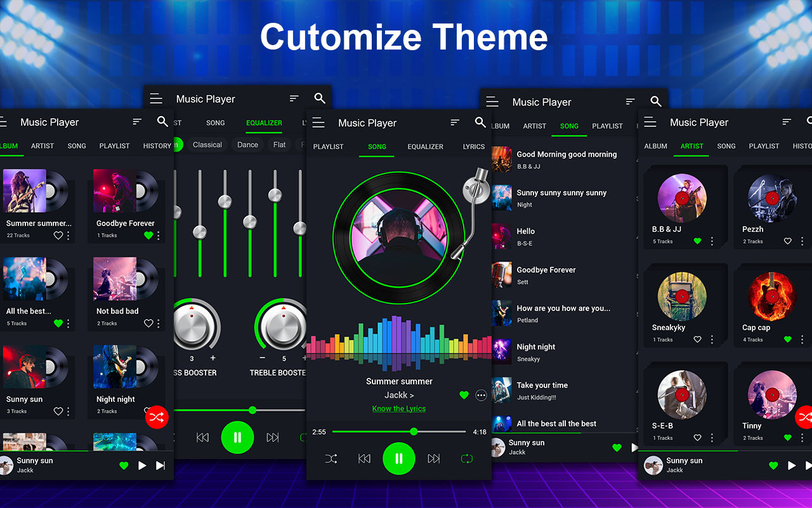The image size is (812, 508).
Task: Toggle favorite on the Summer summer... album
Action: 58,236
